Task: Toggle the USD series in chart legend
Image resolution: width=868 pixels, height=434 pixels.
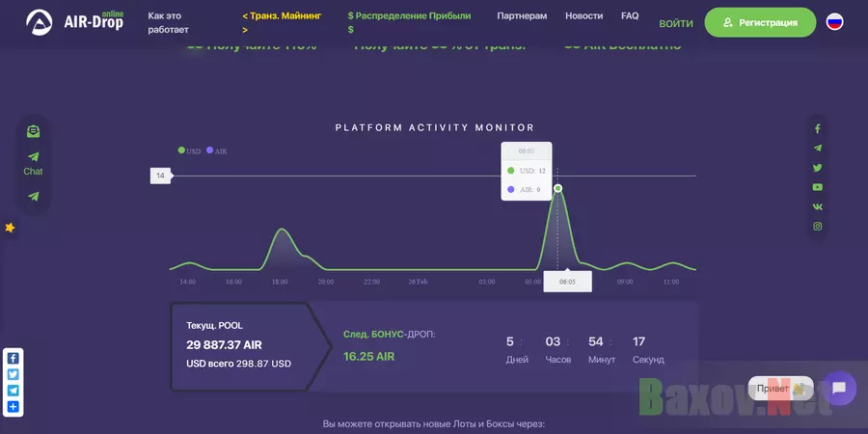Action: tap(189, 150)
